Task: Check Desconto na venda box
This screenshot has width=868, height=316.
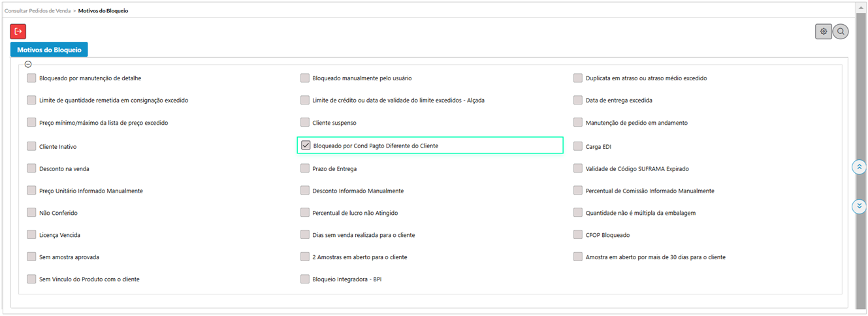Action: 31,168
